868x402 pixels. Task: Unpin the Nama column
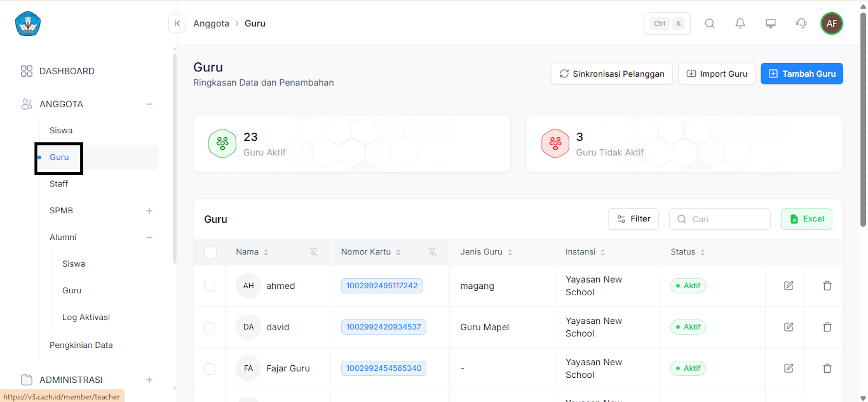(x=314, y=252)
